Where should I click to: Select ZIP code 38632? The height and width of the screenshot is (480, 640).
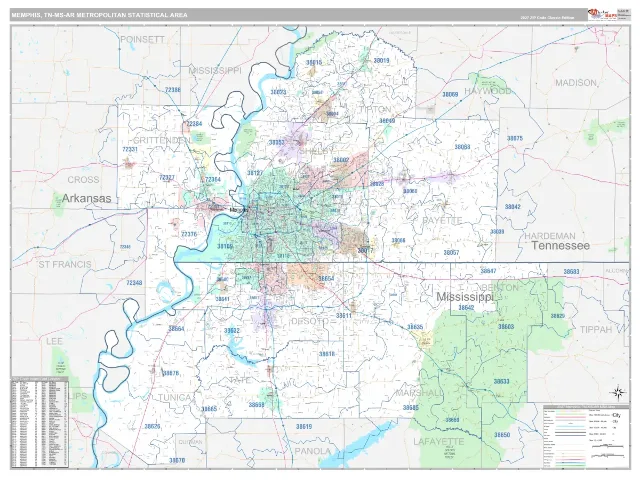[232, 331]
